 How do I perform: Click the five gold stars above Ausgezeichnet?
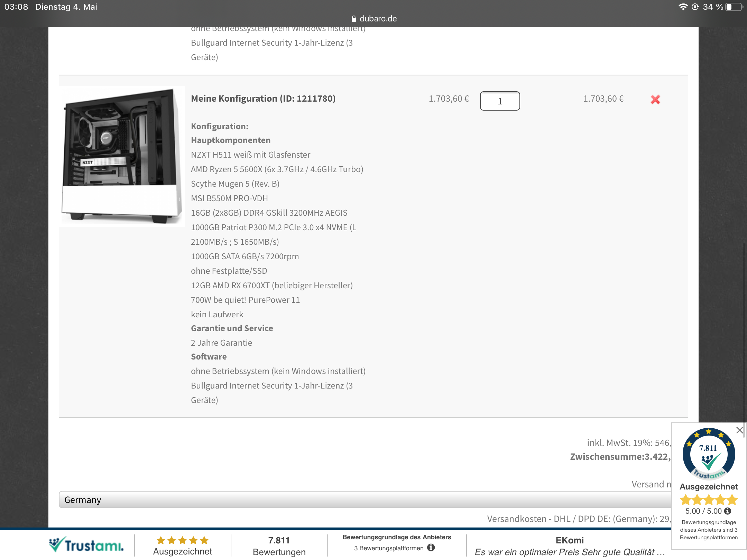click(x=182, y=540)
